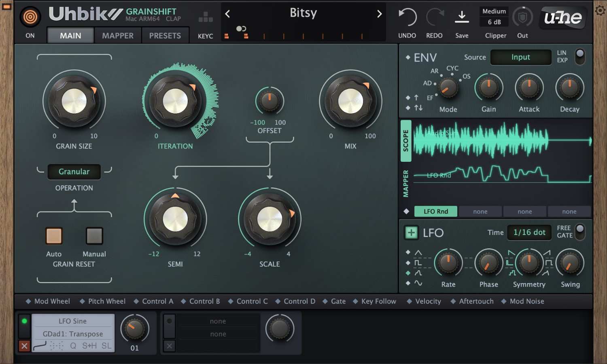Open the next preset with the right arrow
The image size is (607, 364).
379,13
